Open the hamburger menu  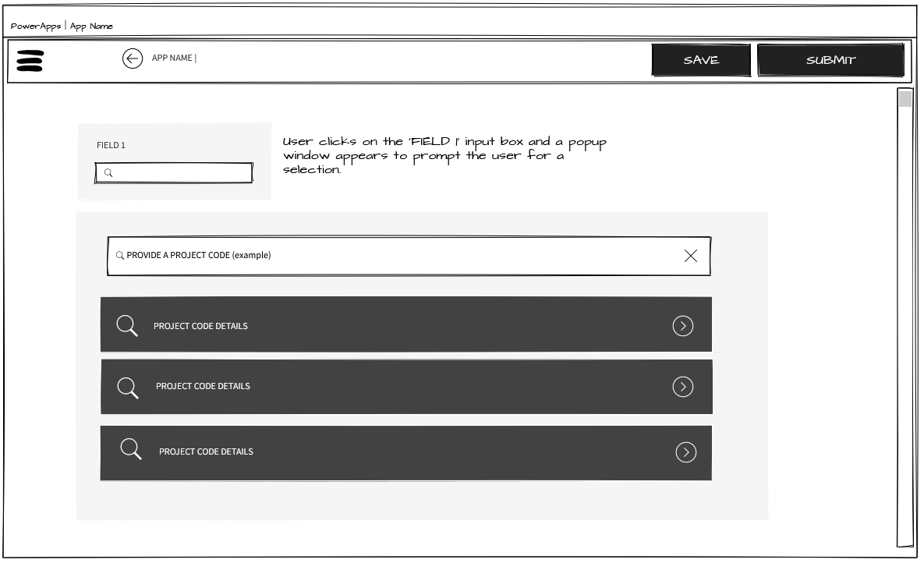(30, 60)
